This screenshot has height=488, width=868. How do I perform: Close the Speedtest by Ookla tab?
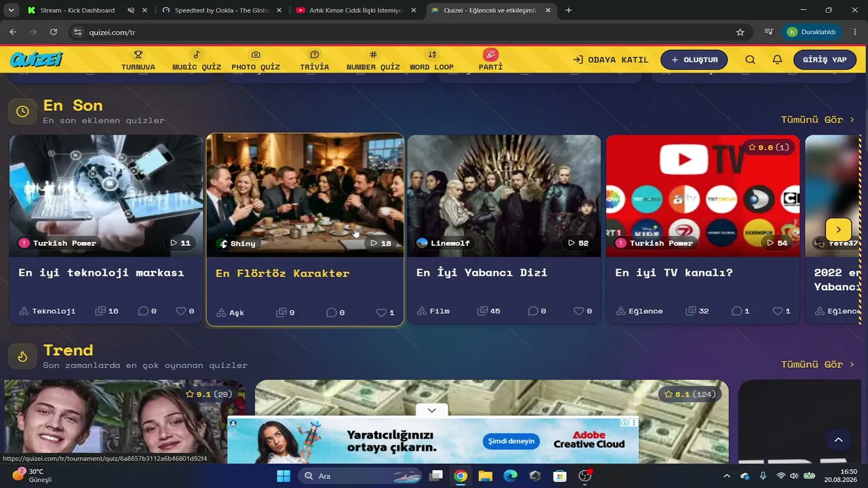[279, 10]
